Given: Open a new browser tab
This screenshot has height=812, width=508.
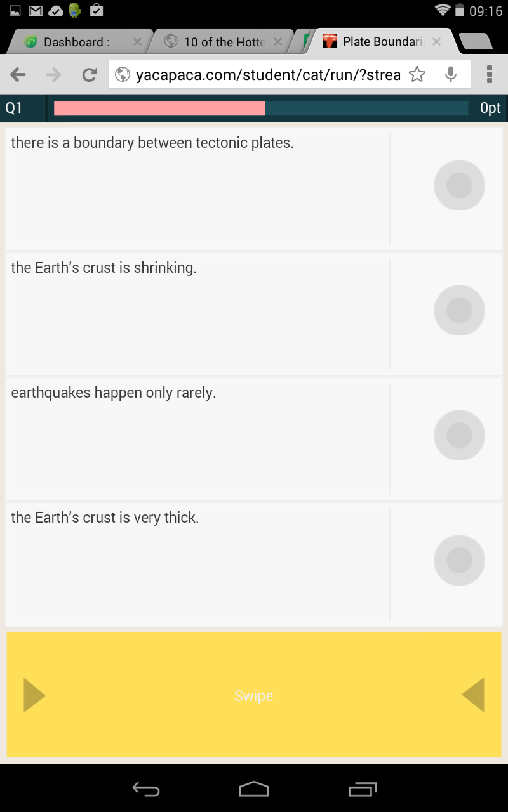Looking at the screenshot, I should pos(475,42).
